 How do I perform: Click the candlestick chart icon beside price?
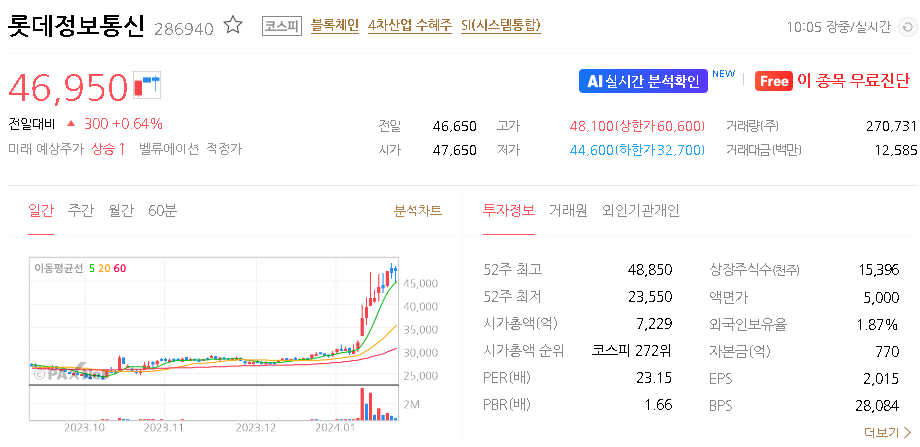pos(147,84)
